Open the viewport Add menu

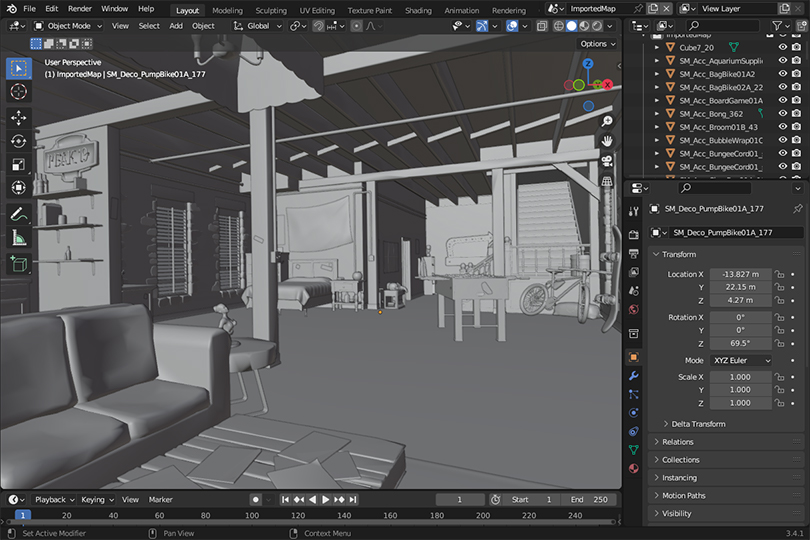pyautogui.click(x=176, y=26)
